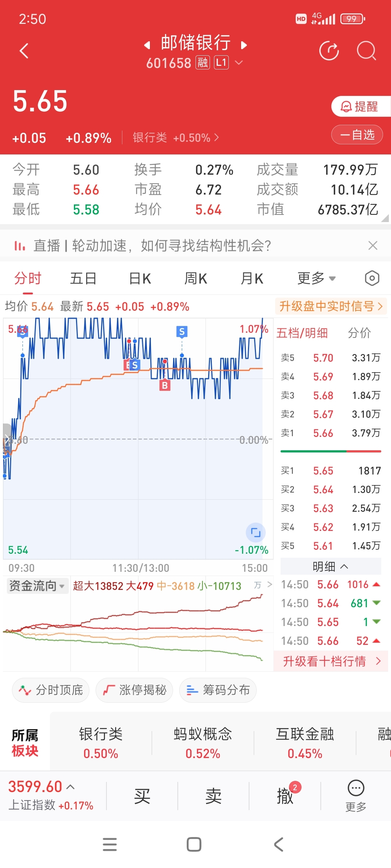This screenshot has width=391, height=868.
Task: Switch to next stock arrow
Action: (x=244, y=45)
